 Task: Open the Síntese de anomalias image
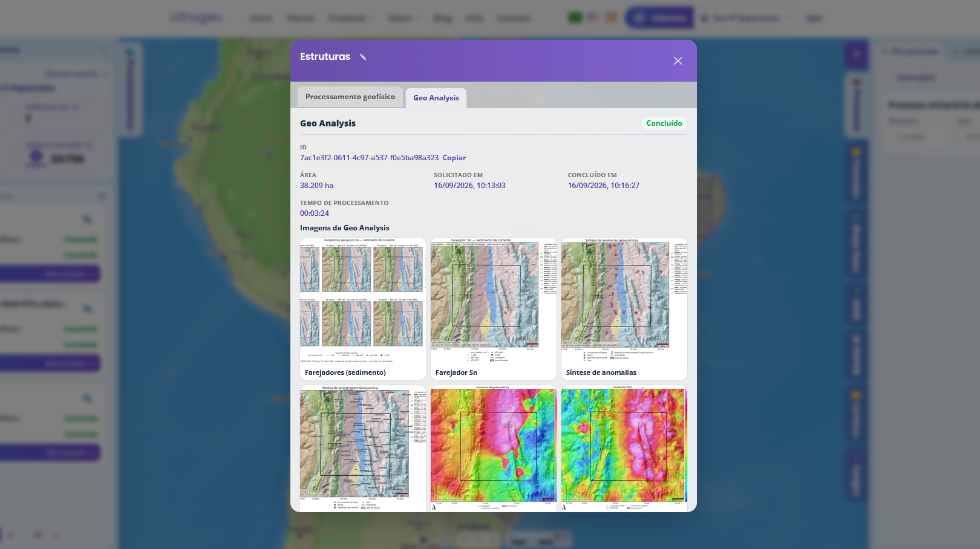pos(624,309)
